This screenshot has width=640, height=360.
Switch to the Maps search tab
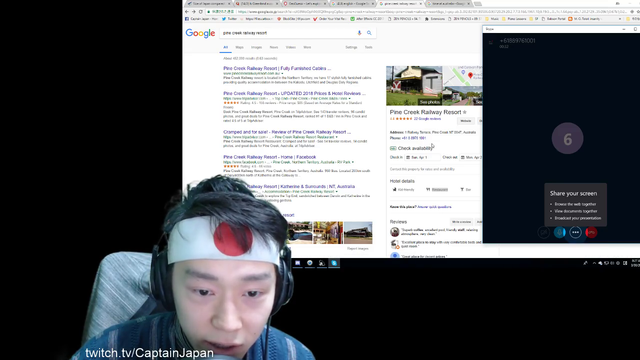tap(239, 47)
